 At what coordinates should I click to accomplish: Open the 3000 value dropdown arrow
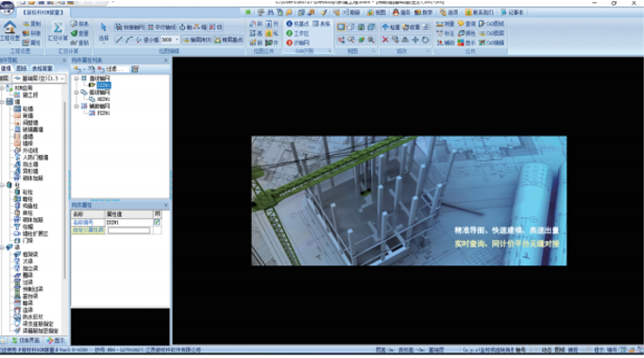point(177,40)
